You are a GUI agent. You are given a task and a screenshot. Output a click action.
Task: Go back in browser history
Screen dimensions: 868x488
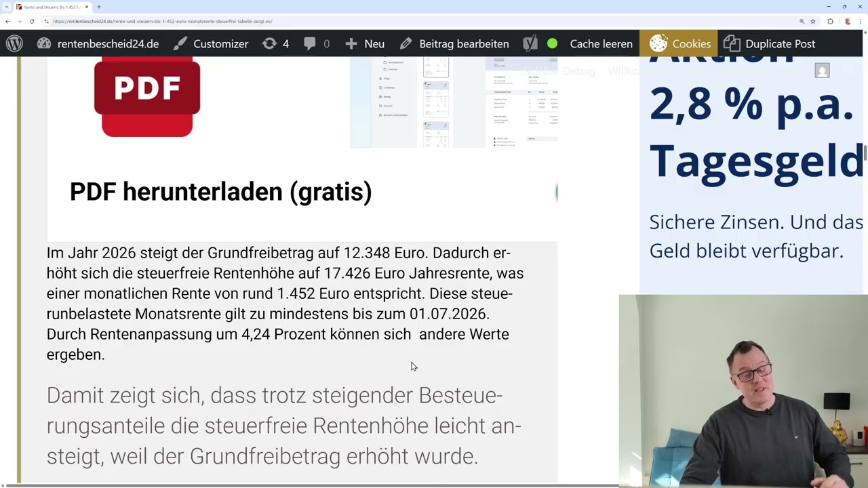pyautogui.click(x=7, y=21)
